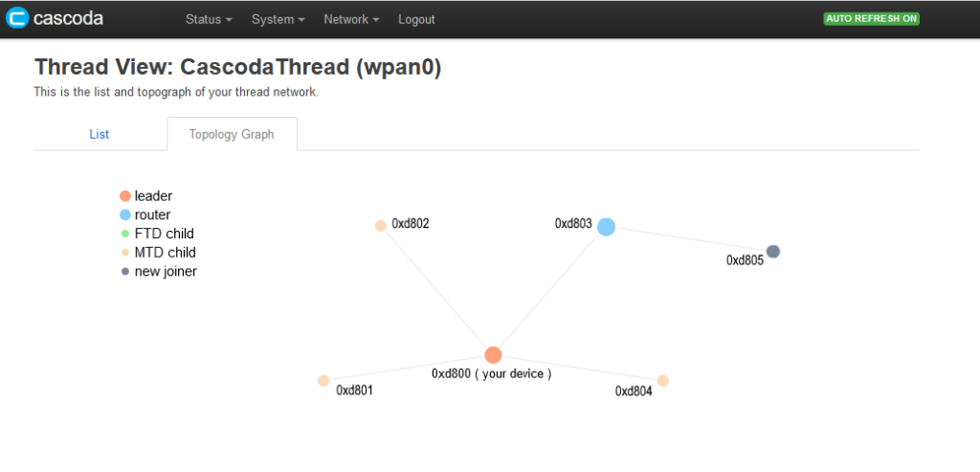Click the Cascoda logo icon
The height and width of the screenshot is (472, 980).
coord(16,18)
